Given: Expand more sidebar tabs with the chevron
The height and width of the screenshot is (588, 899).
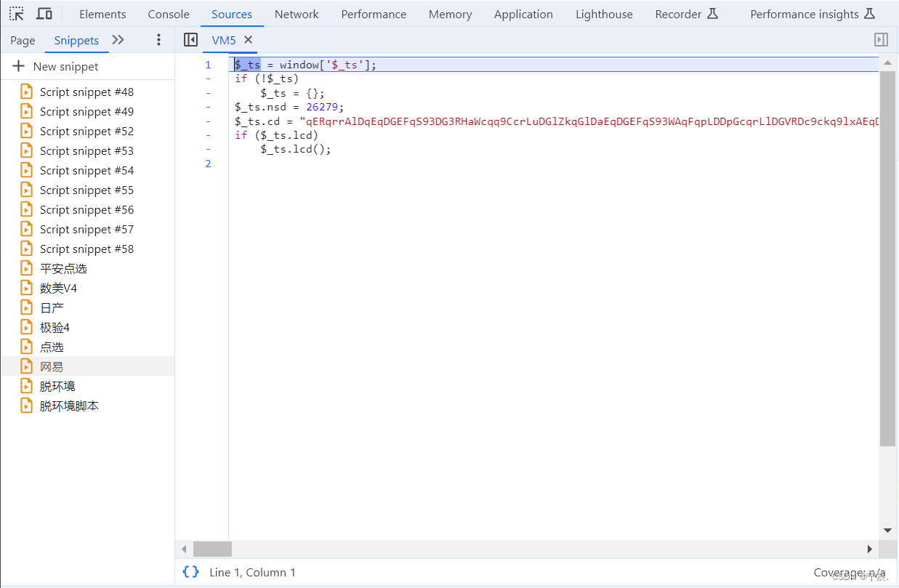Looking at the screenshot, I should point(118,40).
